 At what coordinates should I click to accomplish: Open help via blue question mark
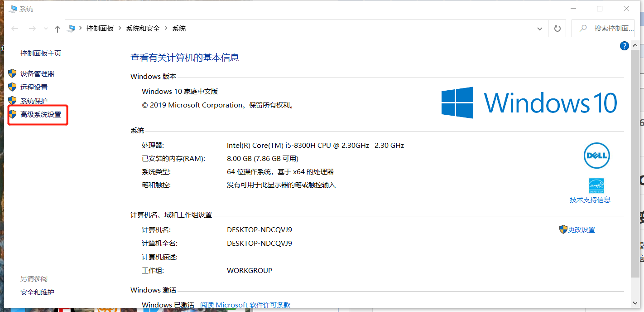pos(624,45)
